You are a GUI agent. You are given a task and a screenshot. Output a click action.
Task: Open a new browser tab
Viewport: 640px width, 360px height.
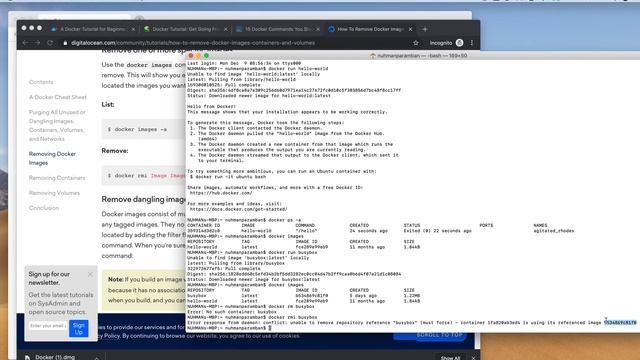(425, 29)
